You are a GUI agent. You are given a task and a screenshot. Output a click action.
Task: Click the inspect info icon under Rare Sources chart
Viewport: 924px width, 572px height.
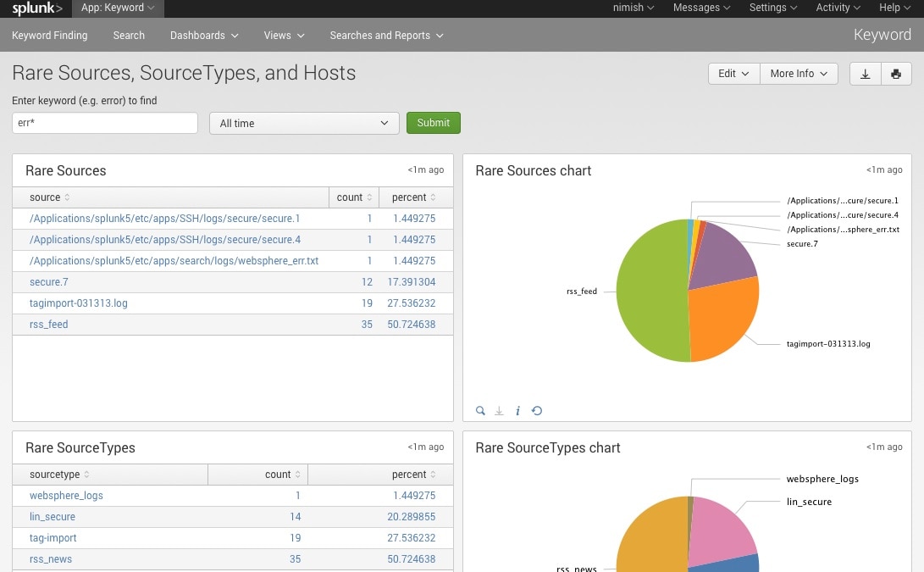click(517, 411)
